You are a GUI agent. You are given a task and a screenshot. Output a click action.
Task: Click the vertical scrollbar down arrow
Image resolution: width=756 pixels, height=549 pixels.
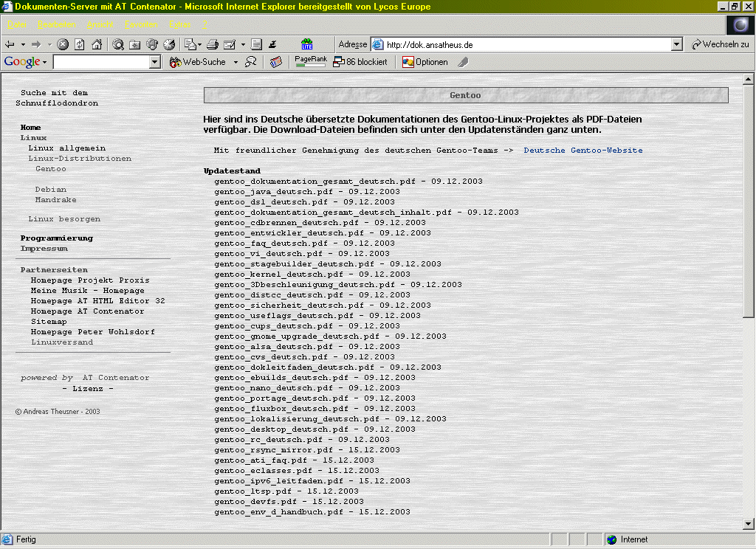coord(749,524)
